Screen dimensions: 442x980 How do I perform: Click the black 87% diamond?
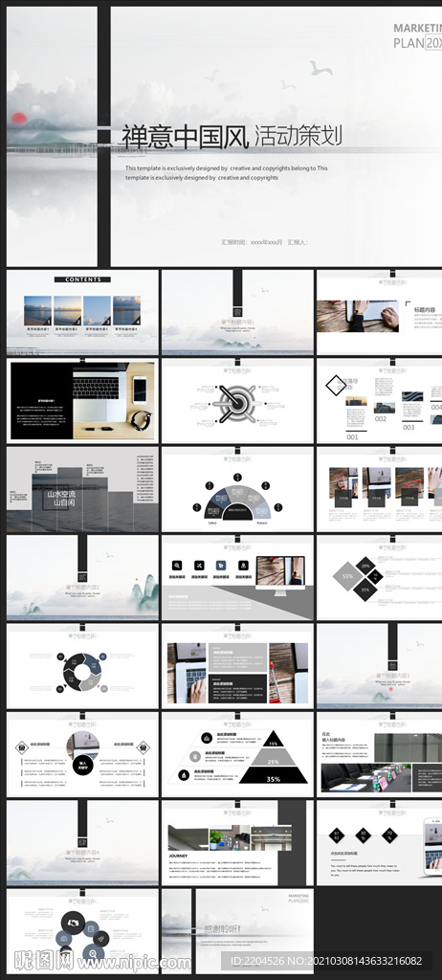click(337, 835)
